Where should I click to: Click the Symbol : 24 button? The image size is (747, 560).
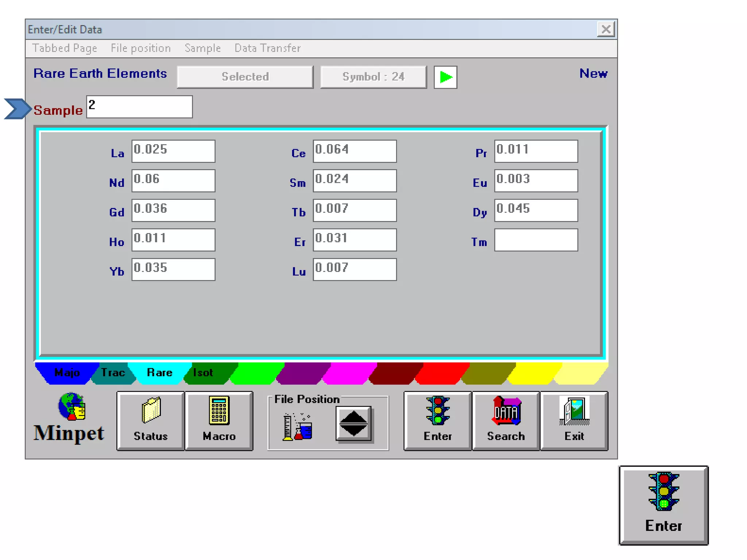click(x=373, y=77)
